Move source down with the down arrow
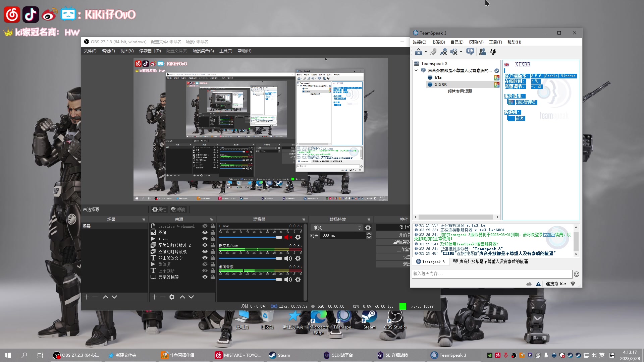 point(191,297)
